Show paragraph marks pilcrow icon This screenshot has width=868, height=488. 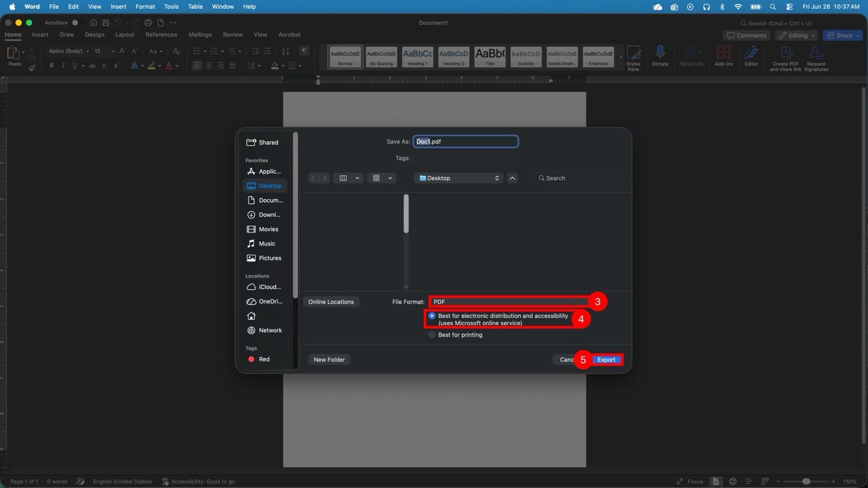(304, 51)
